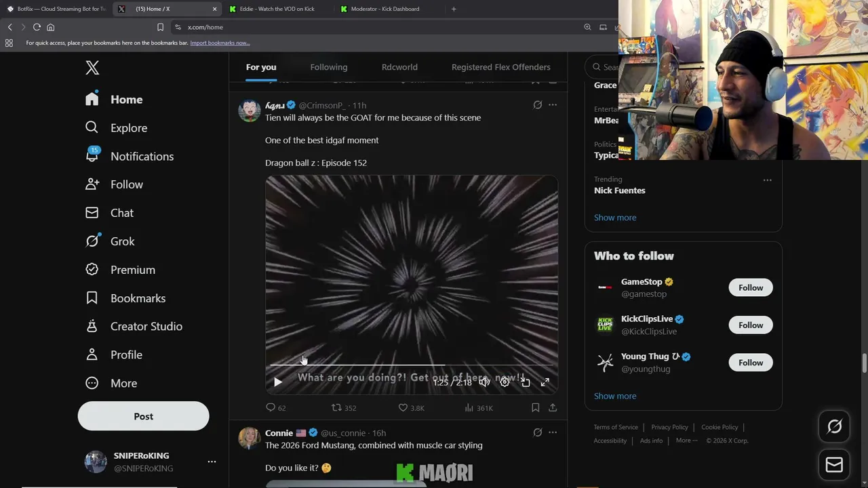Switch to Following tab
Image resolution: width=868 pixels, height=488 pixels.
click(329, 67)
